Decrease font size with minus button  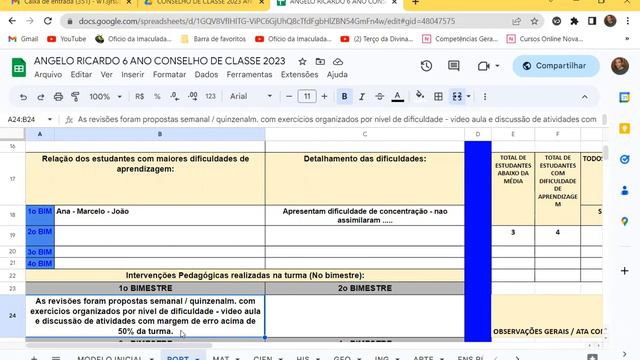289,97
